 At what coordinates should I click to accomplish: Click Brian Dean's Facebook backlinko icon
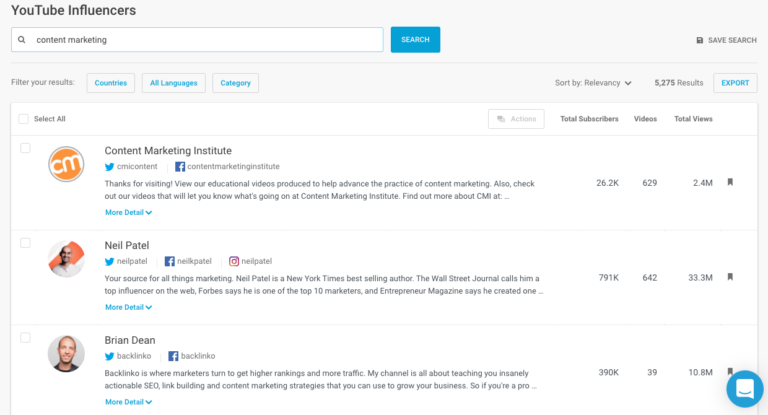point(173,356)
